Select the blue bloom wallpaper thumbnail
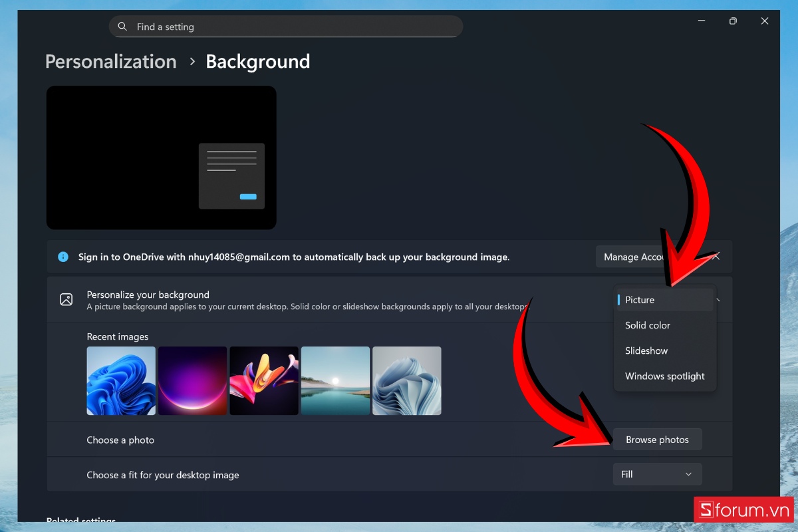This screenshot has height=532, width=798. [x=121, y=380]
